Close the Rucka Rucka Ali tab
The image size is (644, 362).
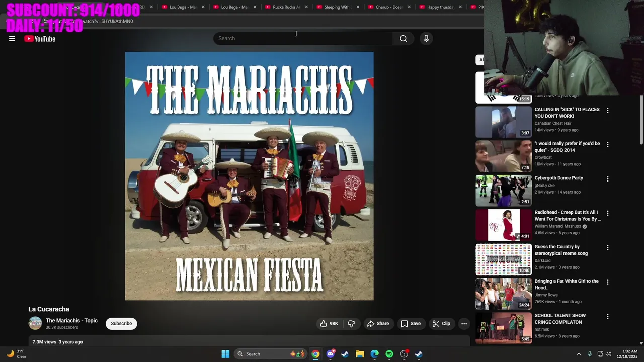point(306,7)
